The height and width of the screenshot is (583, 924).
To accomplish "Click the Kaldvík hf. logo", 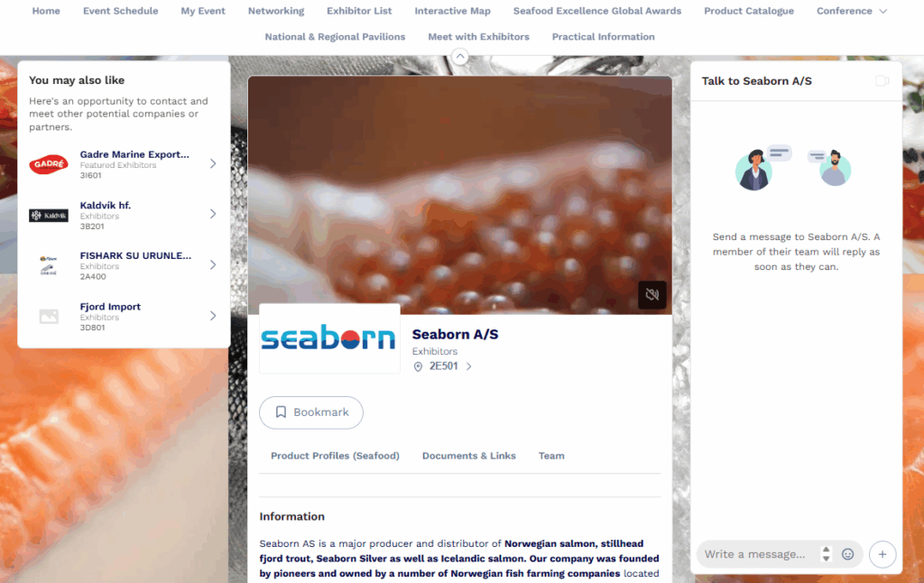I will click(x=49, y=215).
